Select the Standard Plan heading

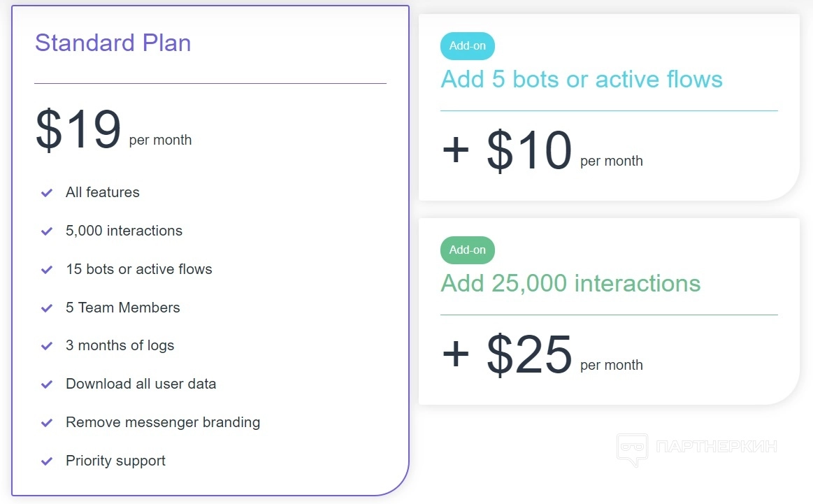click(x=113, y=43)
